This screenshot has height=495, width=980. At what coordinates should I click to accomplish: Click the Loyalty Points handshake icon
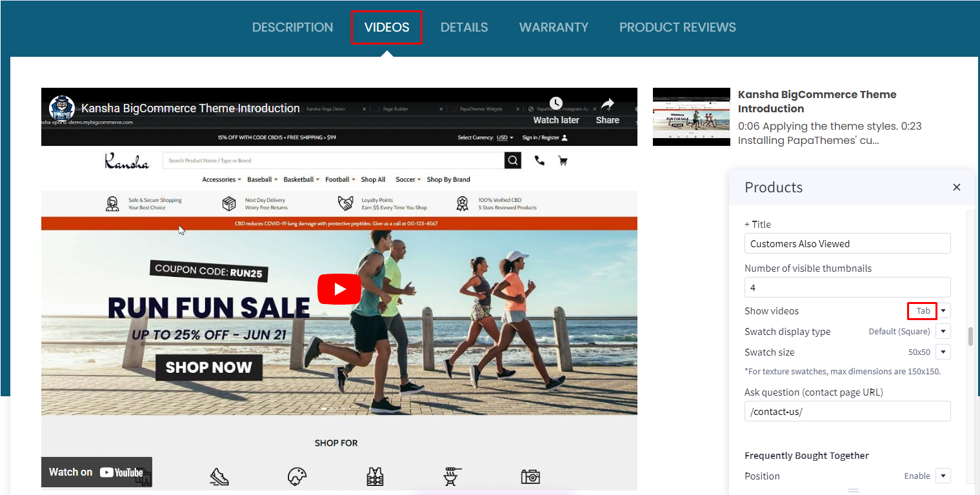(346, 204)
